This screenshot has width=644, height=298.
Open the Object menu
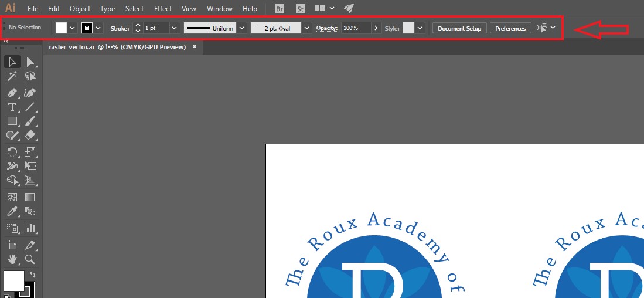(80, 9)
